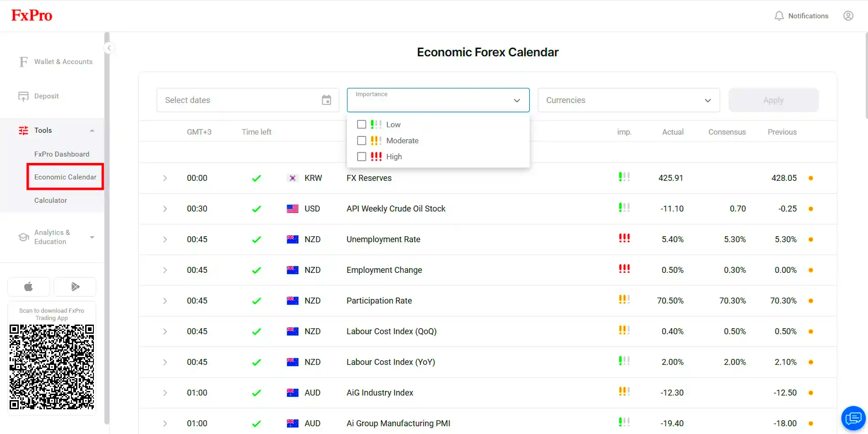868x434 pixels.
Task: Click the Wallet & Accounts icon
Action: click(x=23, y=61)
